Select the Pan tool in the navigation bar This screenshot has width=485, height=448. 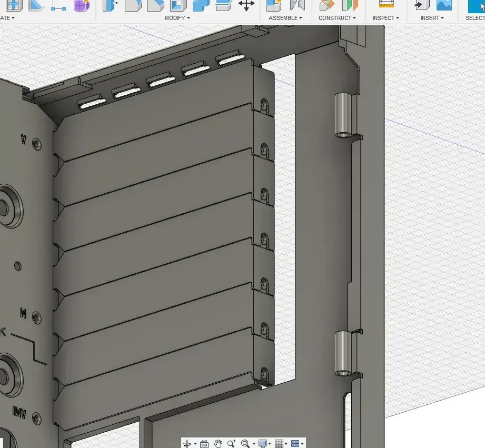click(x=219, y=443)
